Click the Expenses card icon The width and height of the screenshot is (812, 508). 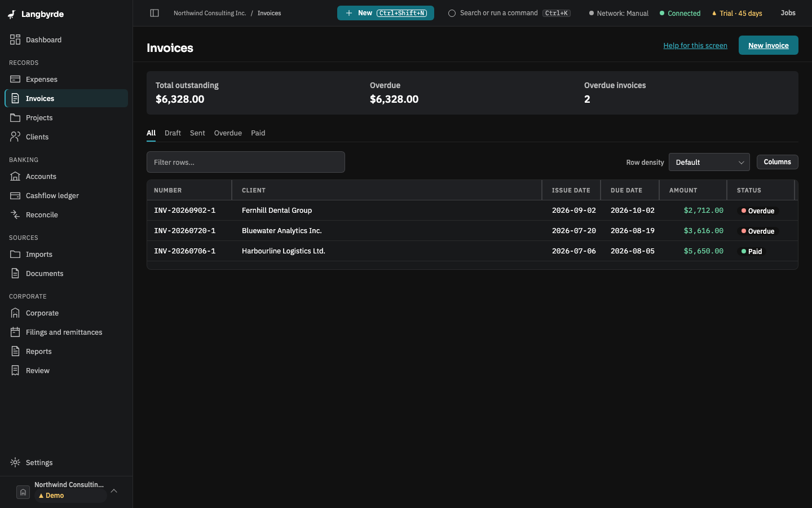[x=15, y=79]
